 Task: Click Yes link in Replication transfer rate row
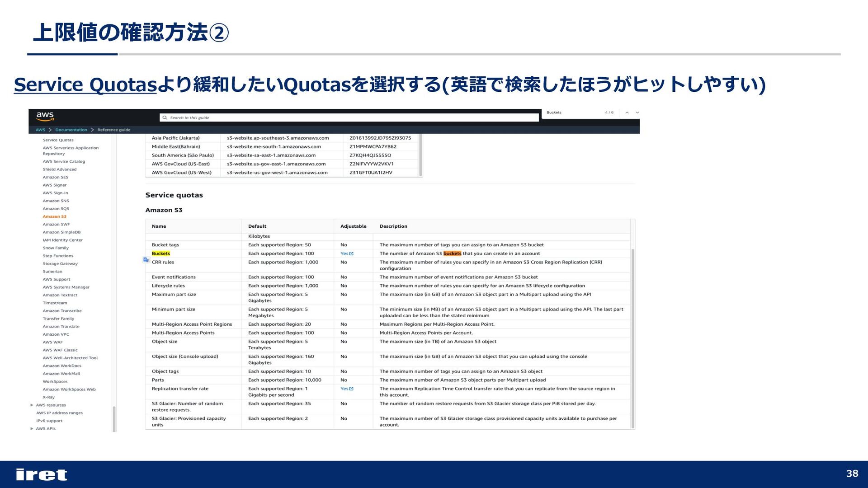click(x=344, y=389)
